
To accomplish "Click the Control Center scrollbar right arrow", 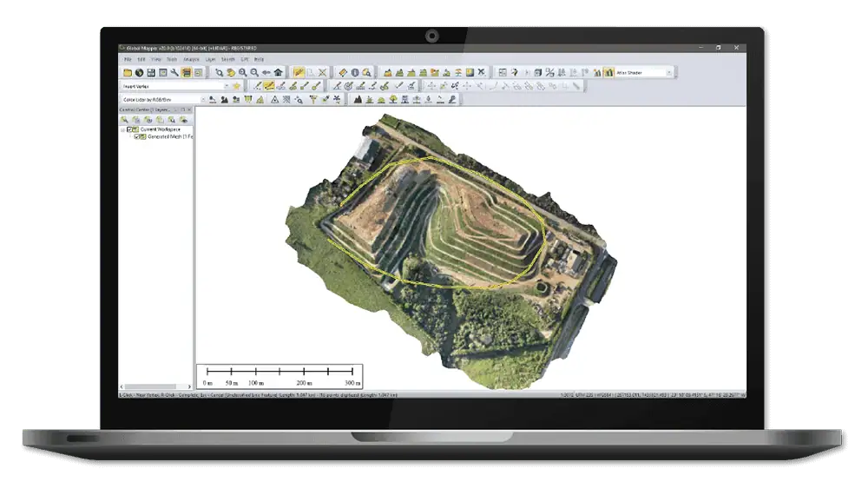I will 189,386.
